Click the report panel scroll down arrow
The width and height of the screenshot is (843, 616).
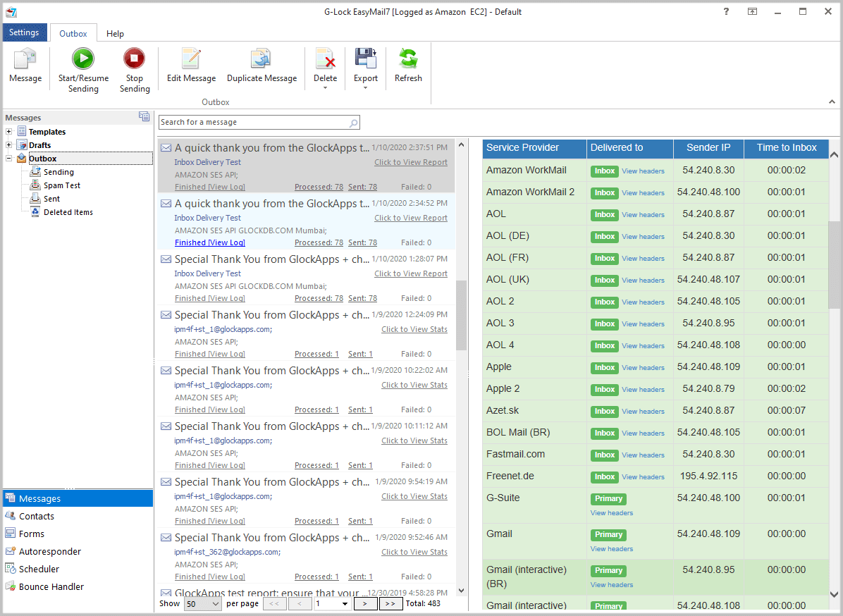click(834, 594)
